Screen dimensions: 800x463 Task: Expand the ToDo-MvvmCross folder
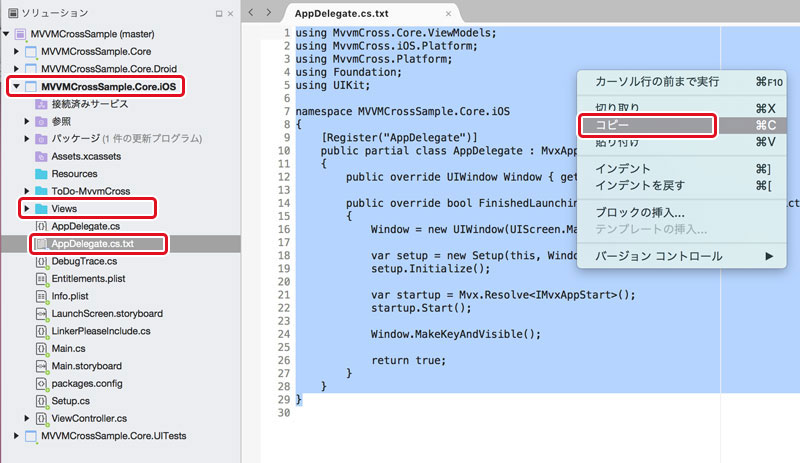click(x=27, y=191)
